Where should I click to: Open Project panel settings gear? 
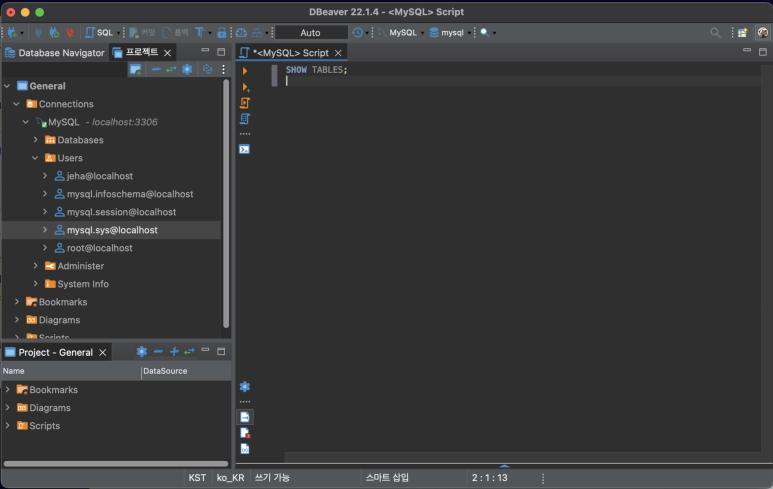(x=141, y=351)
